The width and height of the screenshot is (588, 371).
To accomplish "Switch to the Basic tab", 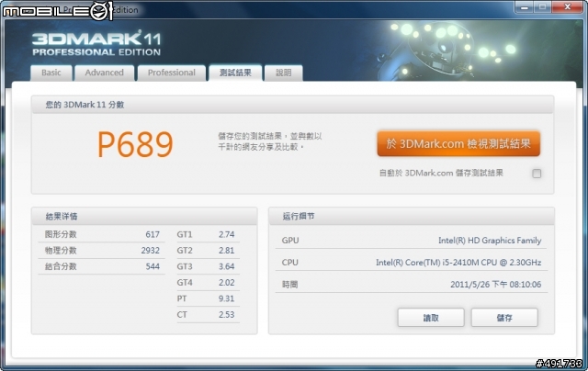I will click(51, 73).
